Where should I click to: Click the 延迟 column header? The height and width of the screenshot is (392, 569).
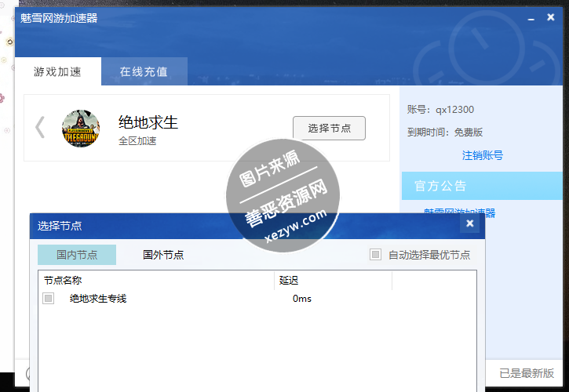(333, 280)
